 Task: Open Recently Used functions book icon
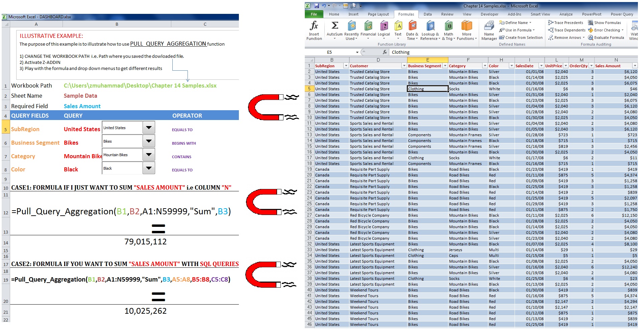click(352, 25)
